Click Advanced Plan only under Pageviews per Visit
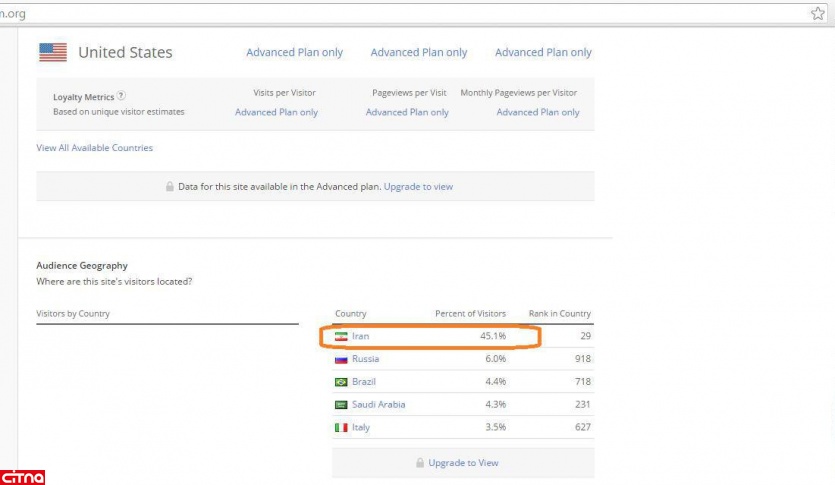835x485 pixels. pyautogui.click(x=407, y=113)
